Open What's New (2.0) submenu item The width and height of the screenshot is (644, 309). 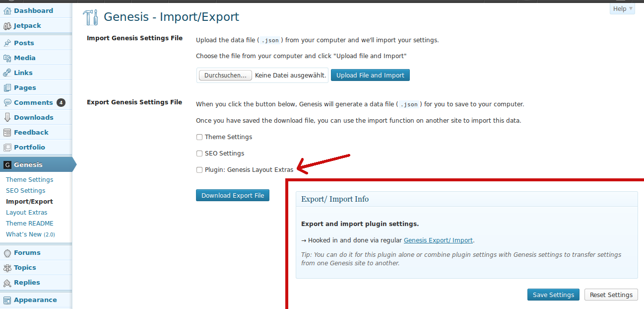31,234
